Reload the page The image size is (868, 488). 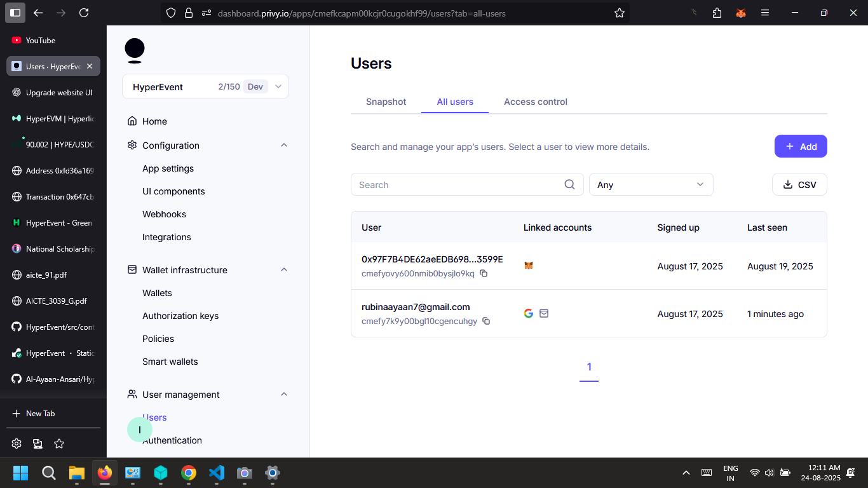coord(84,13)
